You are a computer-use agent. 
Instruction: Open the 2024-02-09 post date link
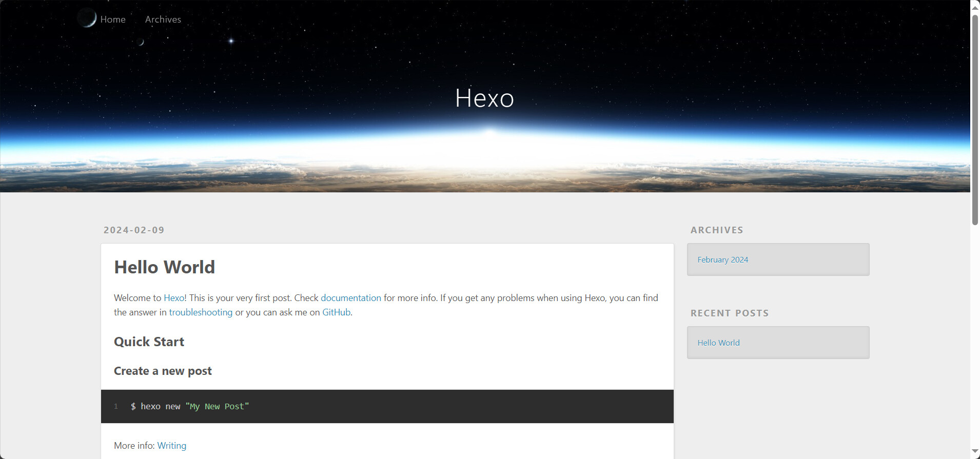[x=134, y=230]
